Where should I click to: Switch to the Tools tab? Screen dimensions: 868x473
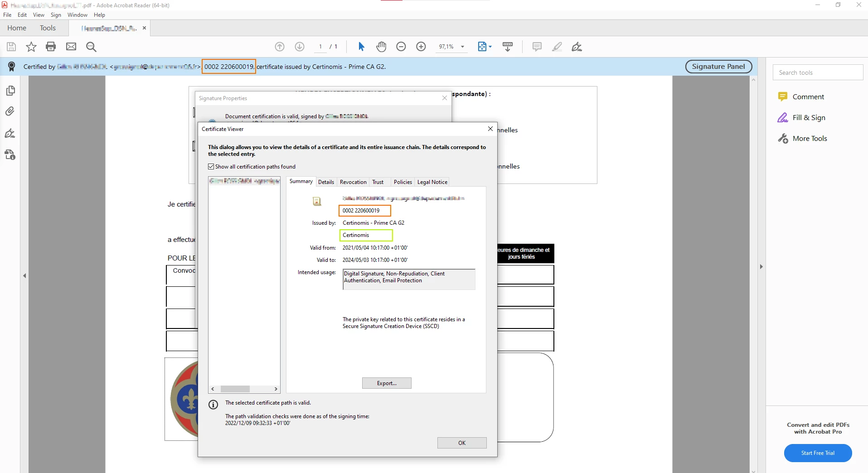[x=48, y=28]
